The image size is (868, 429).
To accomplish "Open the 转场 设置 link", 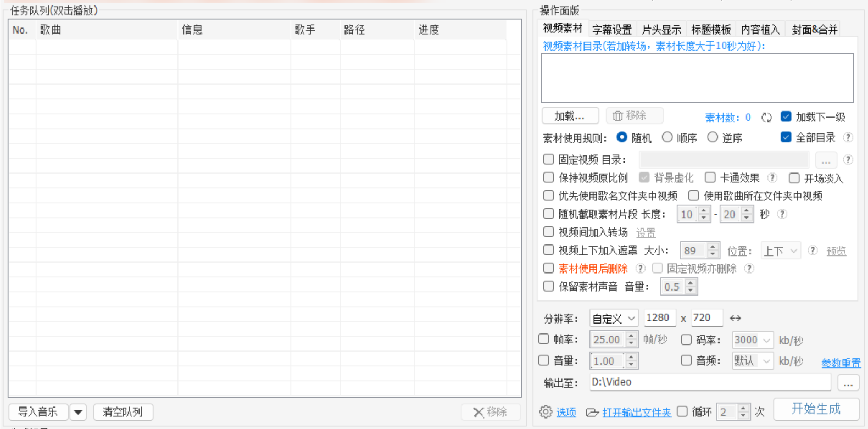I will [x=646, y=233].
